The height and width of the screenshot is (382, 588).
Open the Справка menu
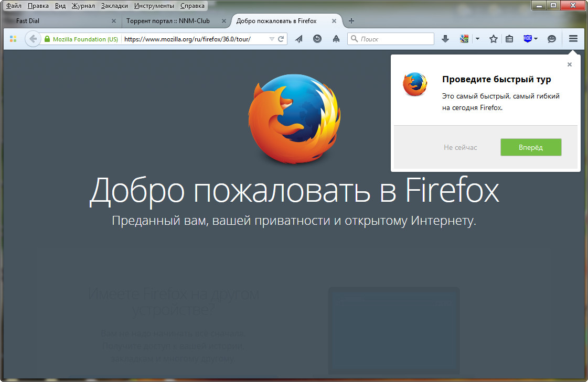click(x=193, y=6)
